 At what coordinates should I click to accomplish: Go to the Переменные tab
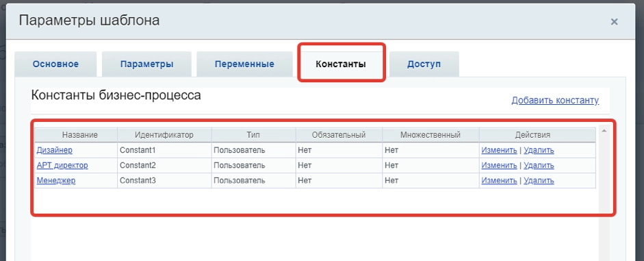(244, 64)
